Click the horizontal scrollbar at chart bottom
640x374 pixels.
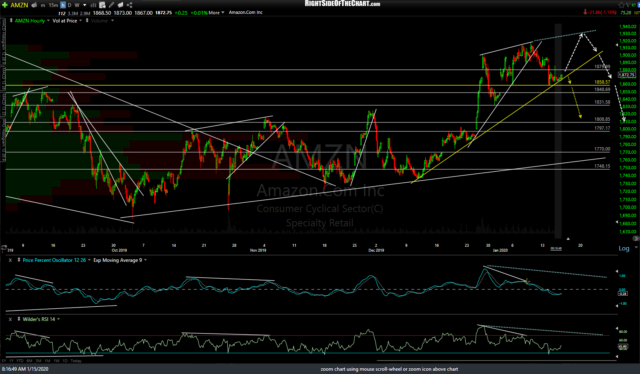click(496, 361)
